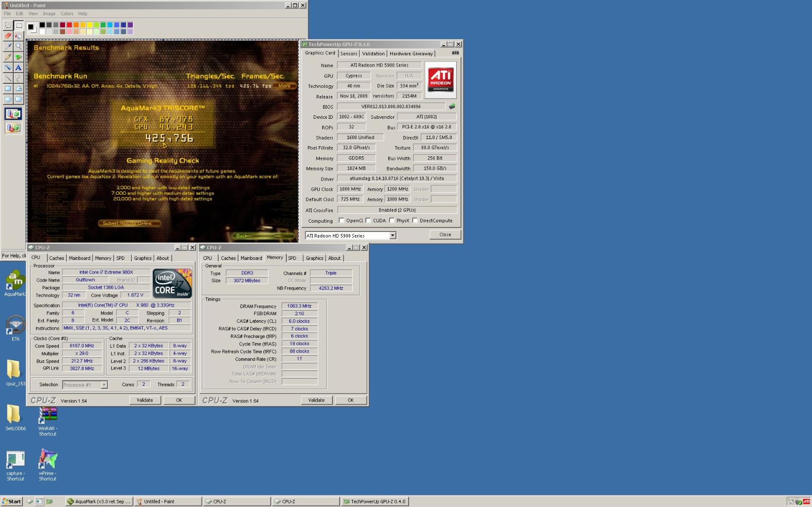Screen dimensions: 812x507
Task: Click the GPU-Z screenshot camera icon
Action: (x=455, y=53)
